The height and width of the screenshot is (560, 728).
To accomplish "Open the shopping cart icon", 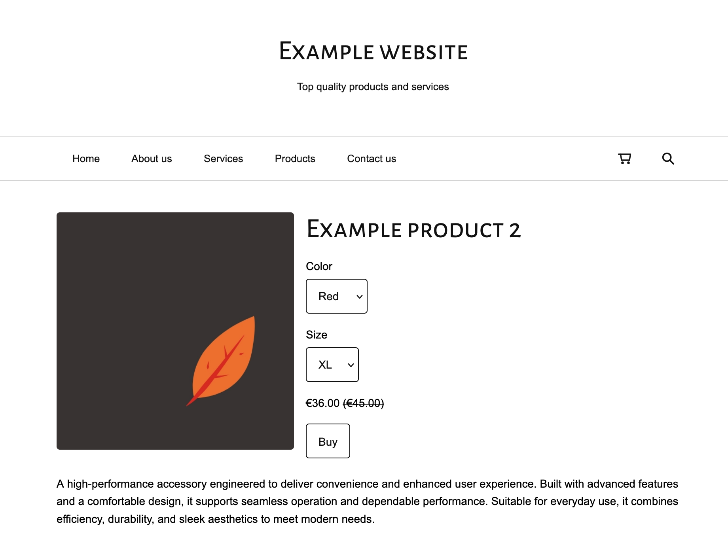I will tap(624, 159).
